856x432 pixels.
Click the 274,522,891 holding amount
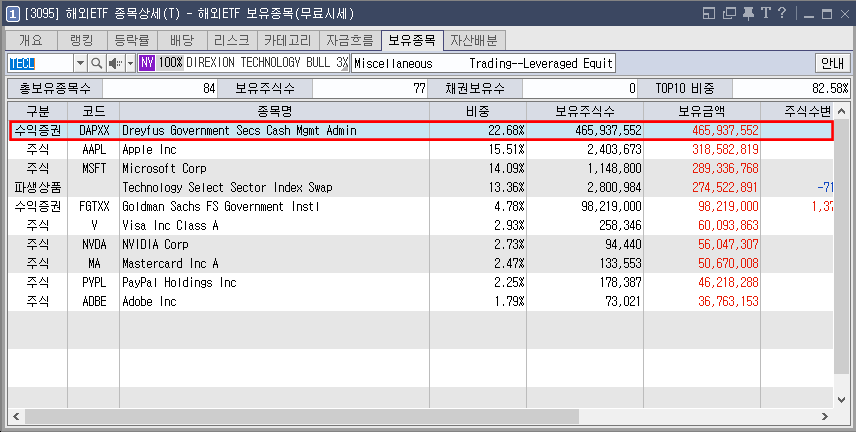click(x=702, y=187)
